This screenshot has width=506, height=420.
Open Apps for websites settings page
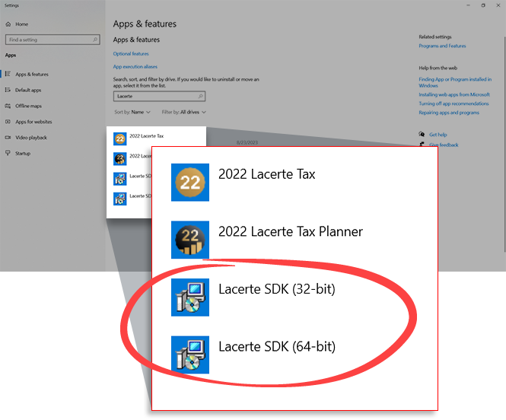tap(33, 122)
